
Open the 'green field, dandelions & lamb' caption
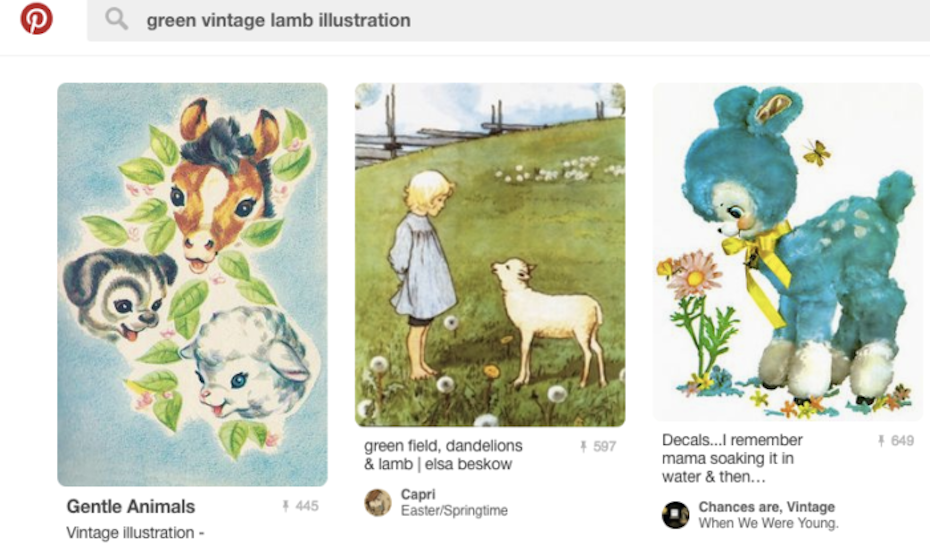pos(443,455)
